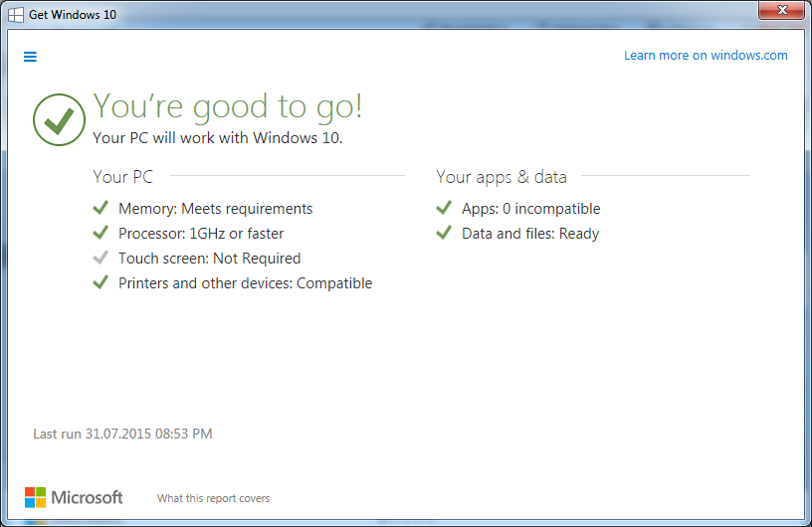Click the Microsoft logo
Image resolution: width=812 pixels, height=527 pixels.
[74, 497]
